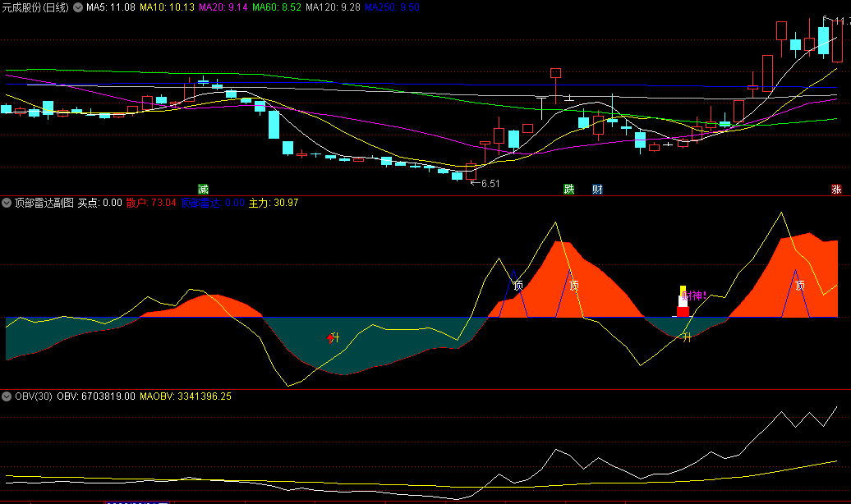Click the 顶部雷达副图 indicator name
Image resolution: width=851 pixels, height=504 pixels.
(x=44, y=203)
